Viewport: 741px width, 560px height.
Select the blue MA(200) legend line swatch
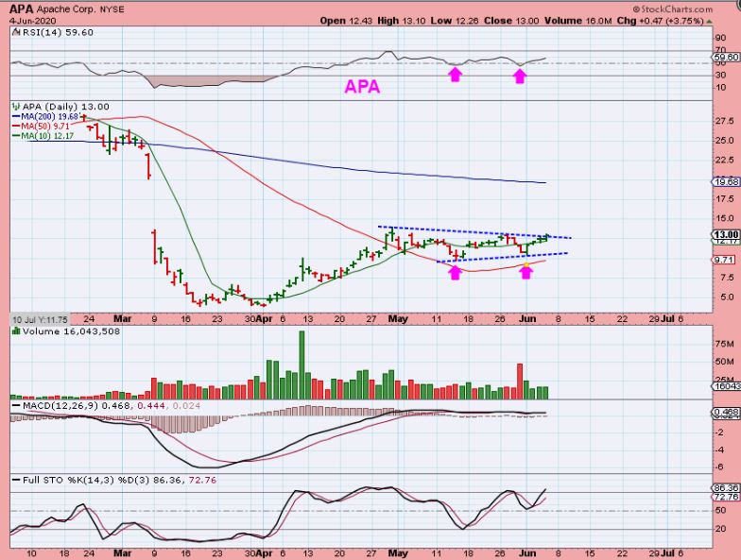pos(15,117)
